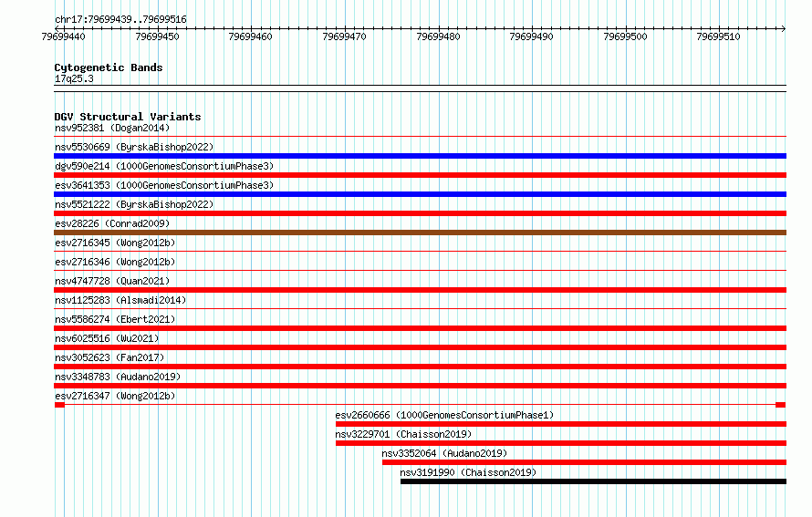Click the red bar under nsv3352064
Screen dimensions: 812x517
584,462
